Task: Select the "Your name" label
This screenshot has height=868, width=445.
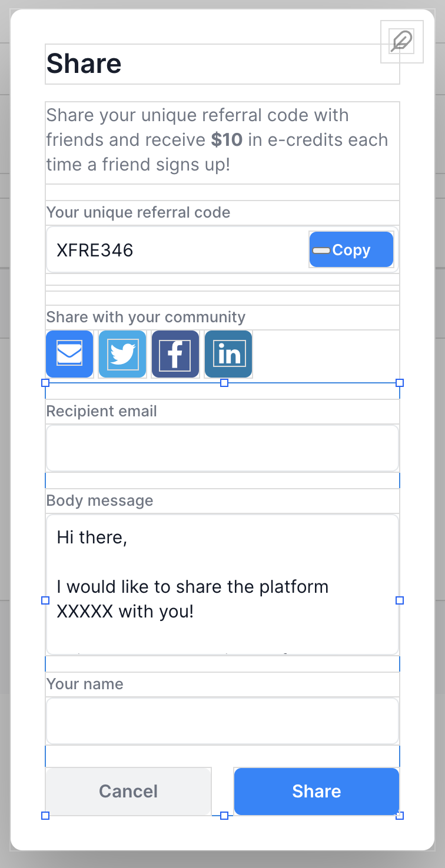Action: point(85,684)
